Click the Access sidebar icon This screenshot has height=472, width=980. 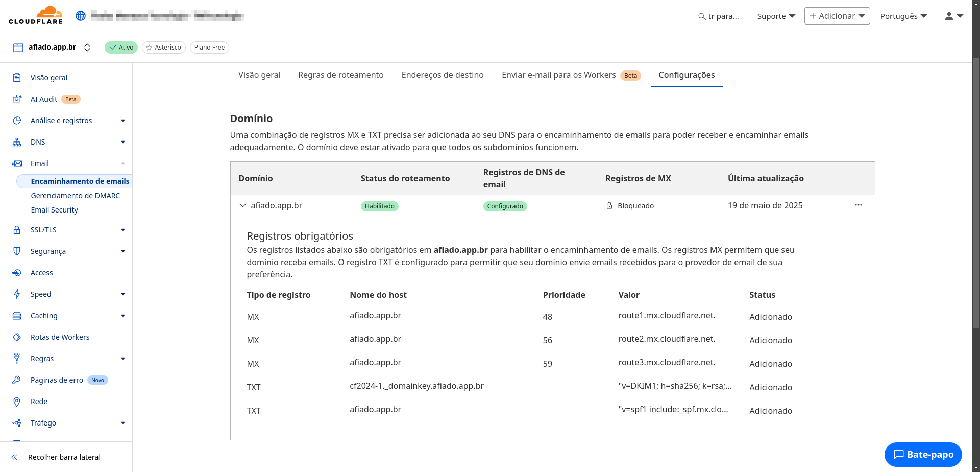point(17,273)
